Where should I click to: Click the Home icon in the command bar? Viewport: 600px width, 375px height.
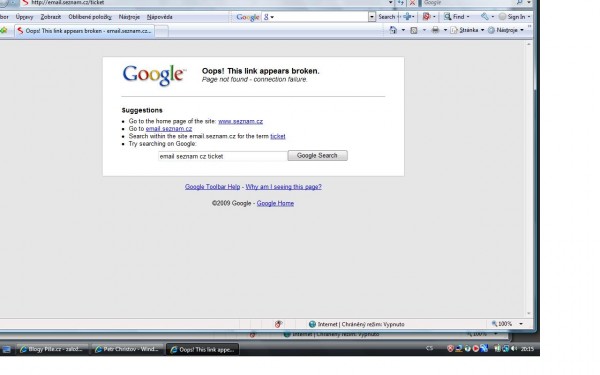coord(393,30)
